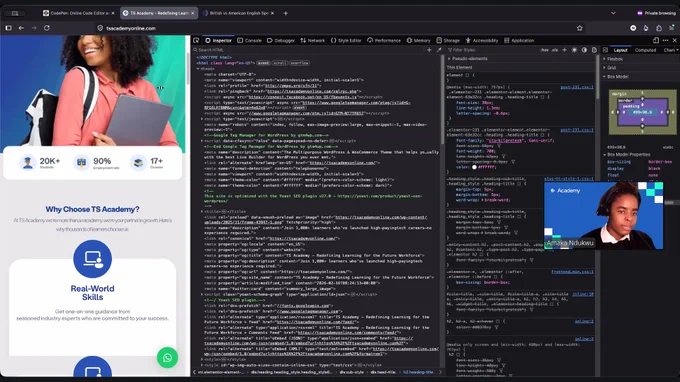Click the Filter Styles input
This screenshot has width=680, height=382.
(x=492, y=50)
